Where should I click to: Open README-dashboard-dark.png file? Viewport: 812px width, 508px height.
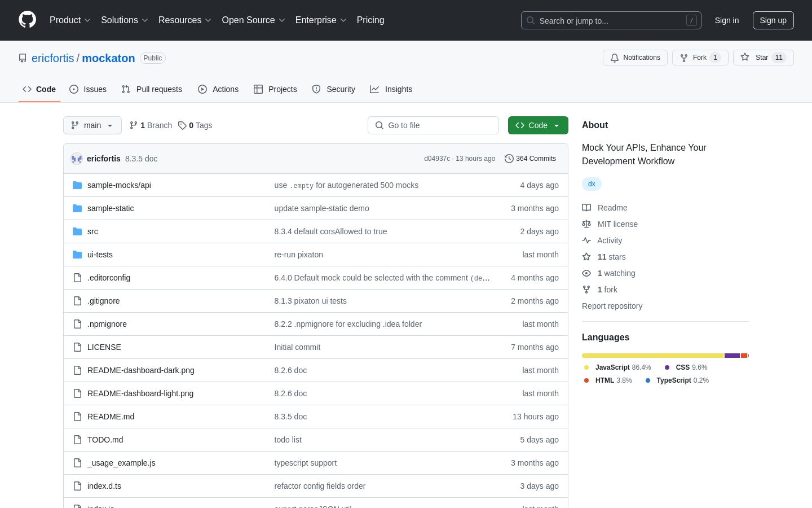point(141,370)
